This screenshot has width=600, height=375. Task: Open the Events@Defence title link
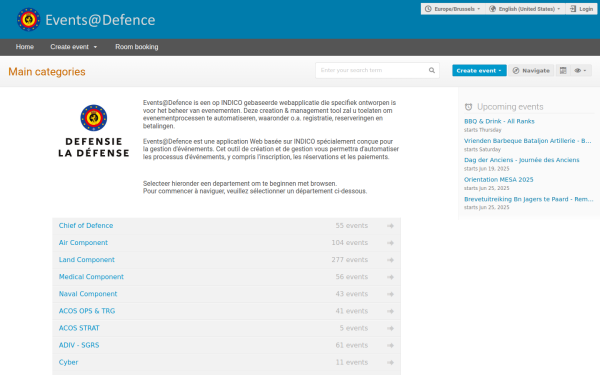(100, 20)
